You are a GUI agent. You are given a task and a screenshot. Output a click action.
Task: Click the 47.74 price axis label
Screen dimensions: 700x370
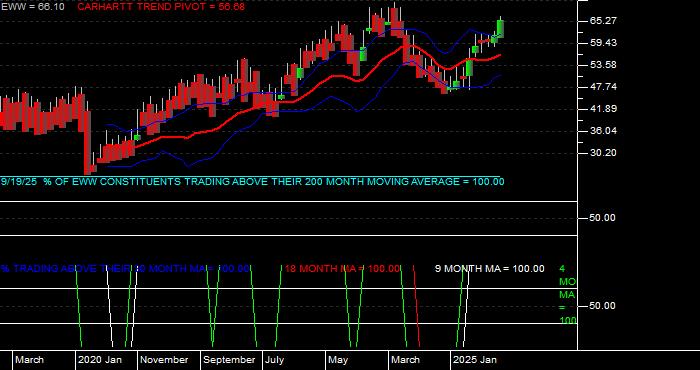tap(604, 87)
